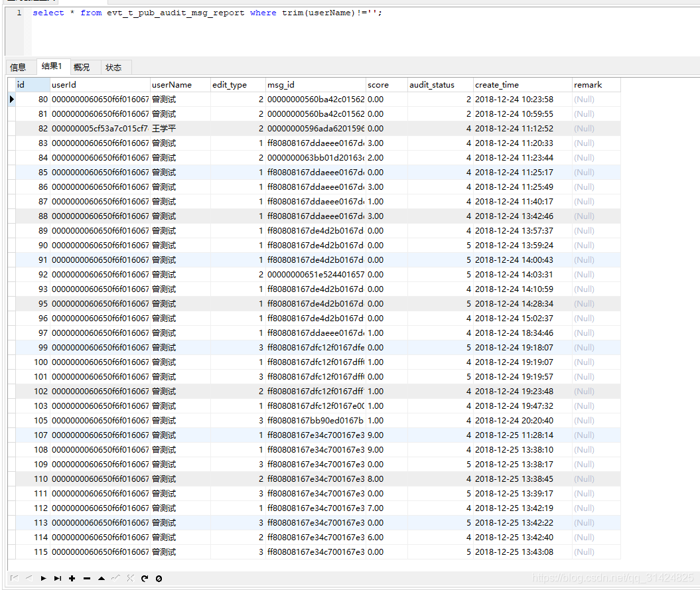Open the 信息 tab

(19, 68)
